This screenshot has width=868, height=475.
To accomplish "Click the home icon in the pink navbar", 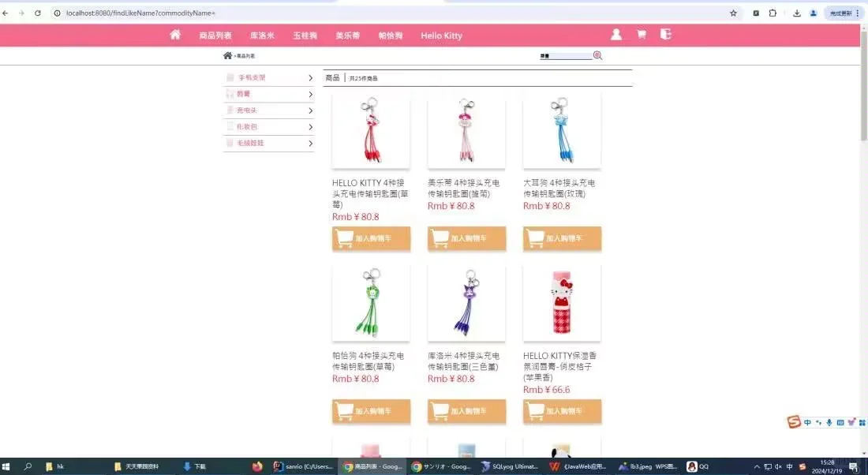I will pyautogui.click(x=174, y=35).
